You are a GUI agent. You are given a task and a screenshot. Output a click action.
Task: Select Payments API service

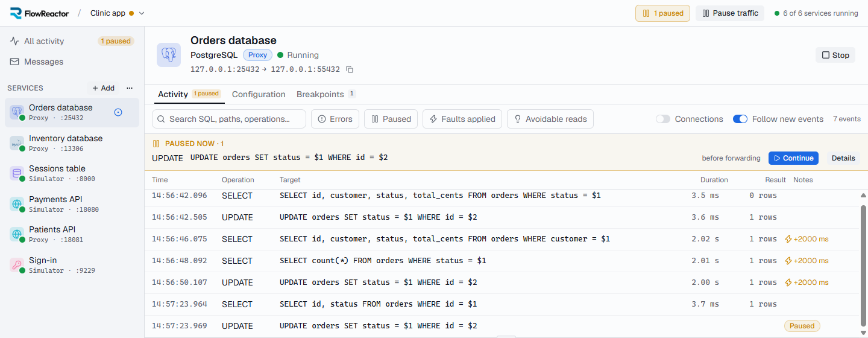pos(72,204)
